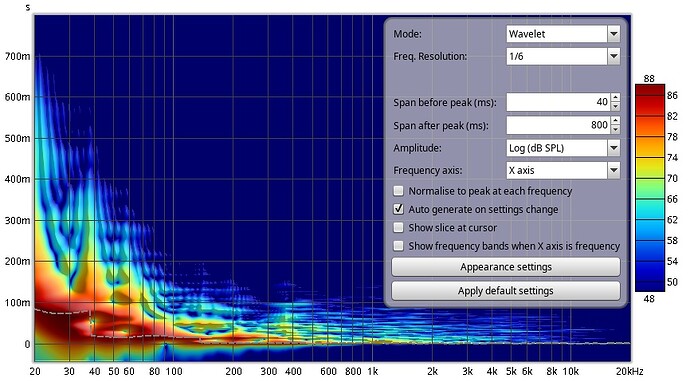Click the Span after peak input field

[558, 125]
